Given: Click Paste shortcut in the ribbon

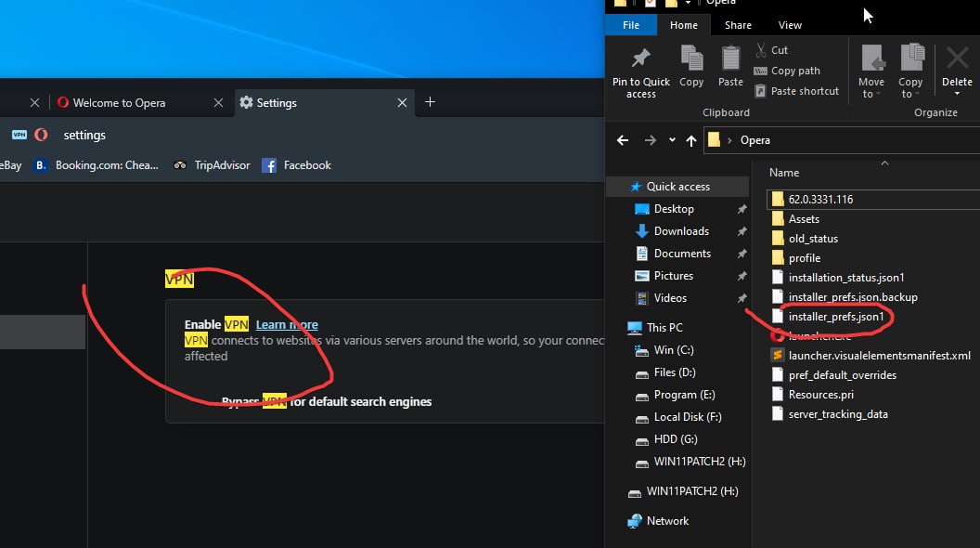Looking at the screenshot, I should pos(796,91).
